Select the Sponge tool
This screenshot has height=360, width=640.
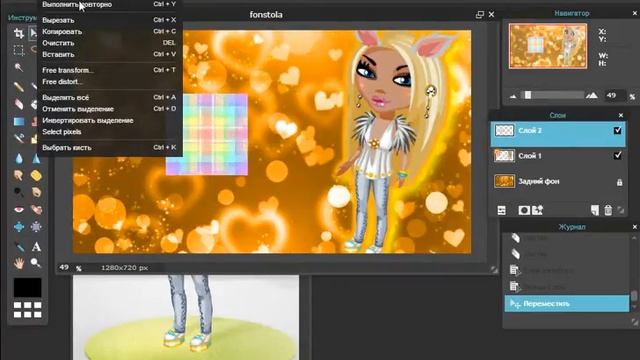coord(36,175)
